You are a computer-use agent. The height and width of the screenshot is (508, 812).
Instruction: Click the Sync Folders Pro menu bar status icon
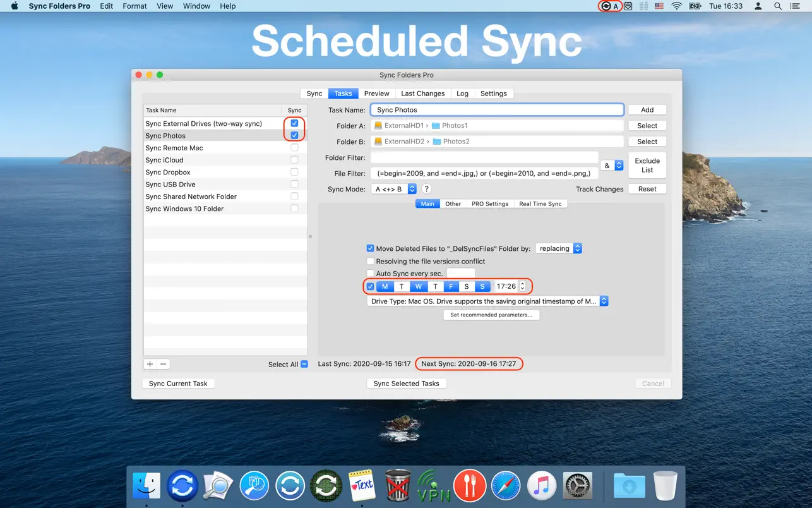pyautogui.click(x=606, y=6)
